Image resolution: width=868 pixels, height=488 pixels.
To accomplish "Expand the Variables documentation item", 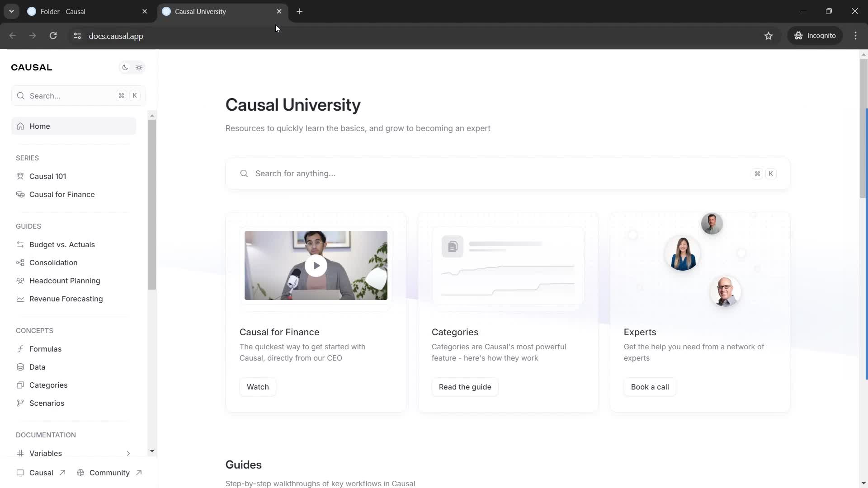I will pos(128,454).
